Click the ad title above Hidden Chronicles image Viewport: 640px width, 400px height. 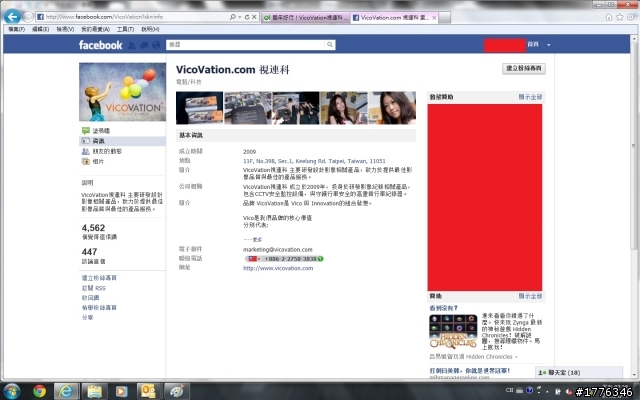444,308
